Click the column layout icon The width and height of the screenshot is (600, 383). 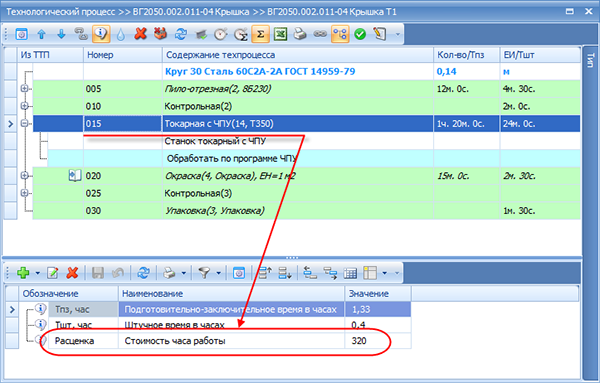click(x=370, y=273)
